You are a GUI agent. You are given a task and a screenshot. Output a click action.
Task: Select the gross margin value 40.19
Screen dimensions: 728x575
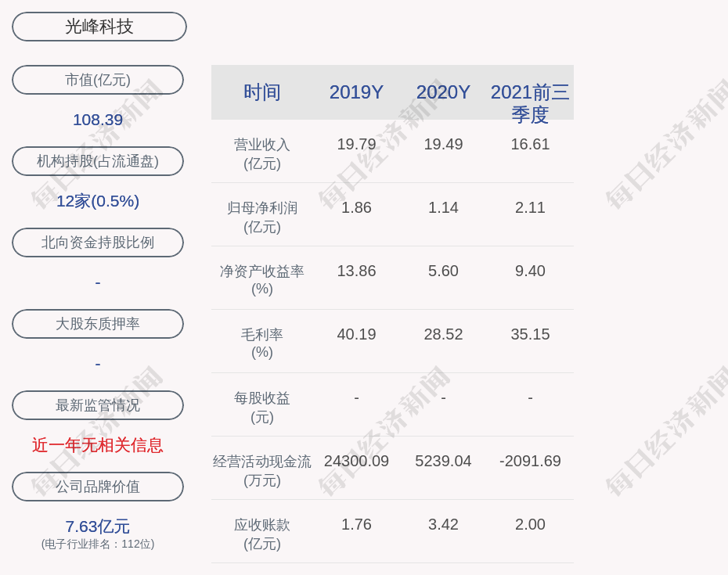pyautogui.click(x=356, y=334)
